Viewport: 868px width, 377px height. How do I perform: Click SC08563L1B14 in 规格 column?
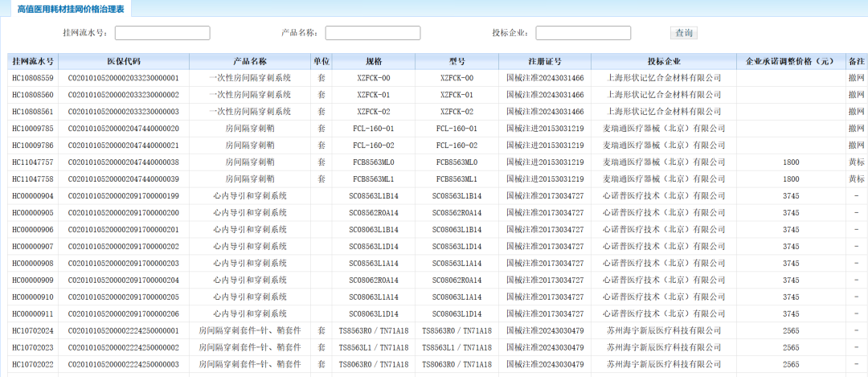[x=374, y=196]
